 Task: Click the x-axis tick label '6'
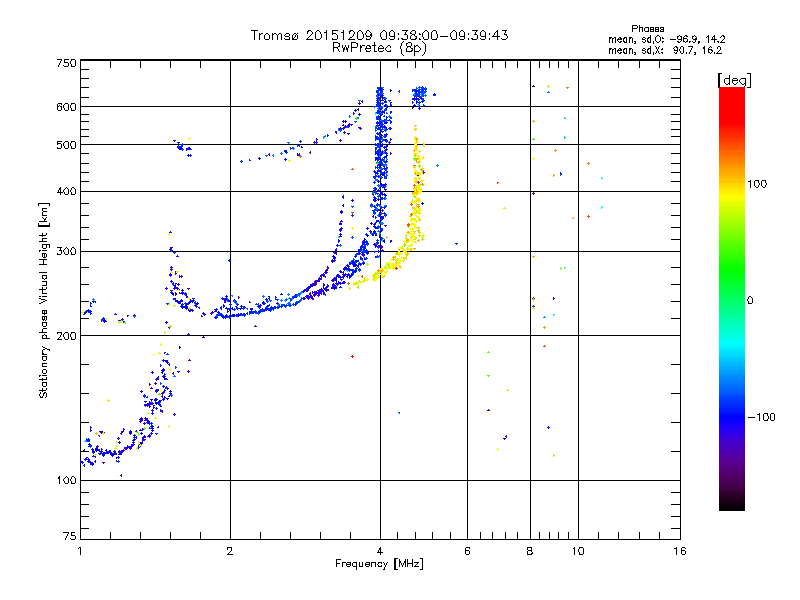[467, 551]
